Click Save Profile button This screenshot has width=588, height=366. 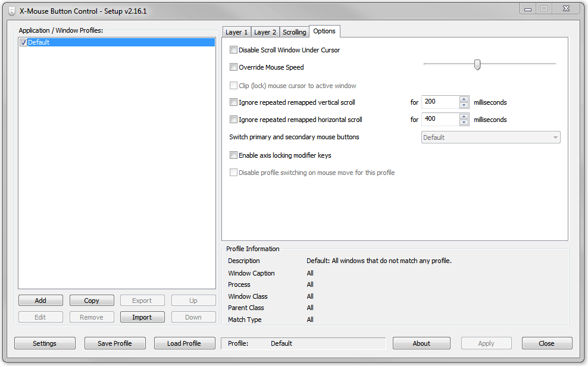[x=115, y=343]
